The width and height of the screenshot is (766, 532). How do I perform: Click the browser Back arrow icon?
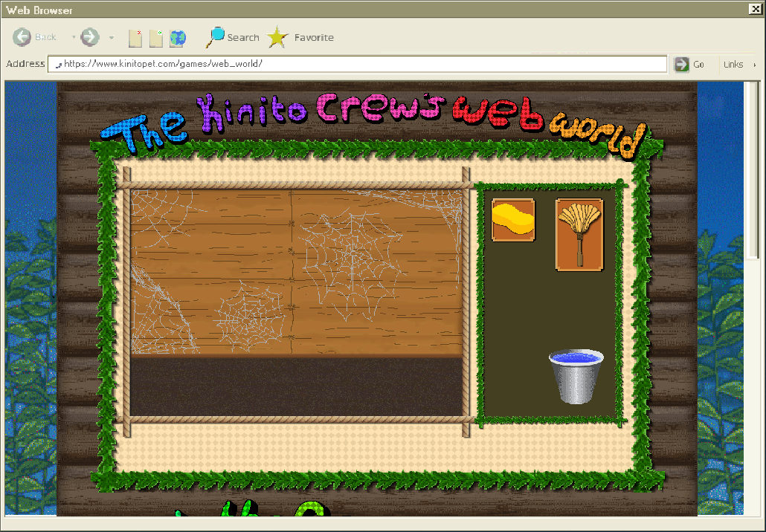[x=22, y=37]
